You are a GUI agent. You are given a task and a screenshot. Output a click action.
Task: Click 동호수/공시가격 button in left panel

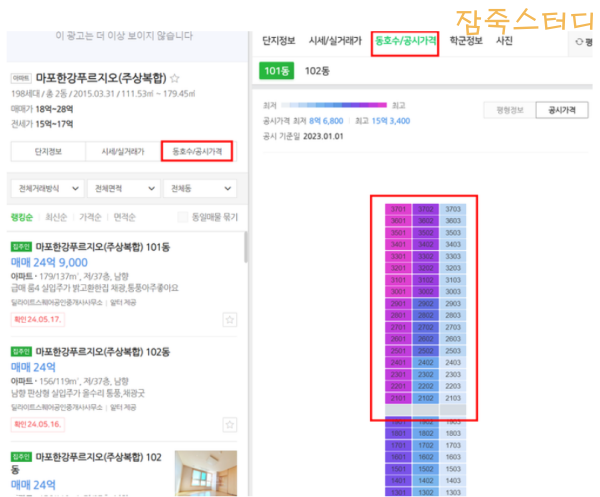click(197, 151)
